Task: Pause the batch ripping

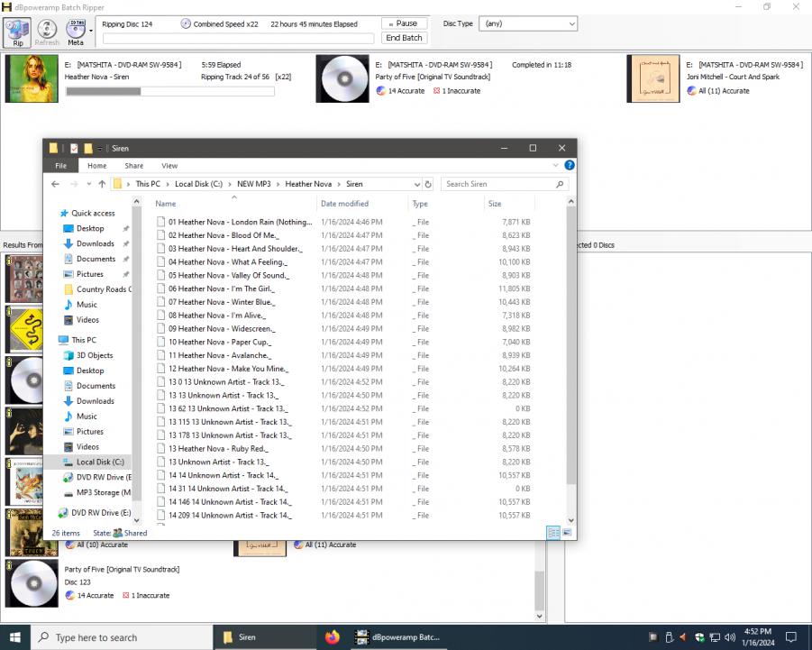Action: pyautogui.click(x=404, y=23)
